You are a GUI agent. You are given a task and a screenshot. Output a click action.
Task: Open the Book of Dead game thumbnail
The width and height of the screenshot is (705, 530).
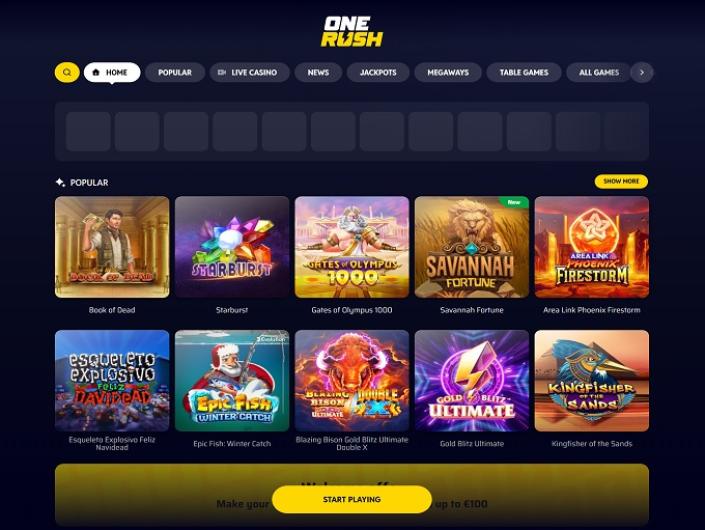click(x=112, y=247)
